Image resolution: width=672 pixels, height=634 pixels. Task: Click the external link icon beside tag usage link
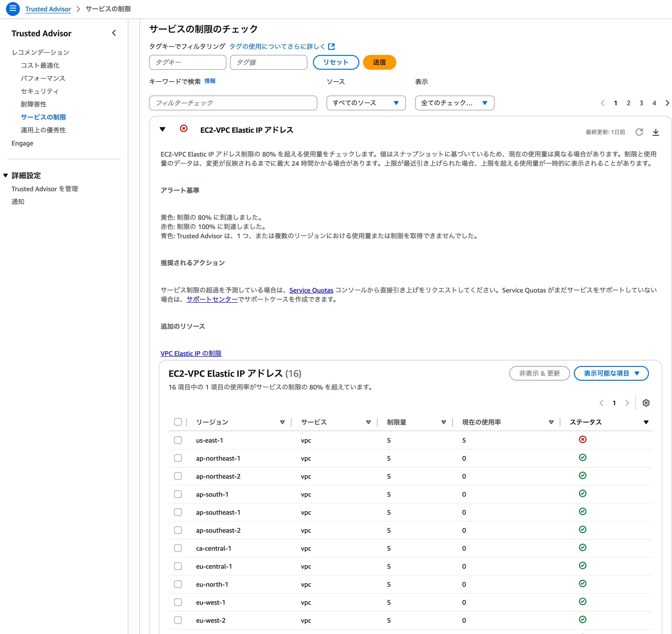point(332,46)
